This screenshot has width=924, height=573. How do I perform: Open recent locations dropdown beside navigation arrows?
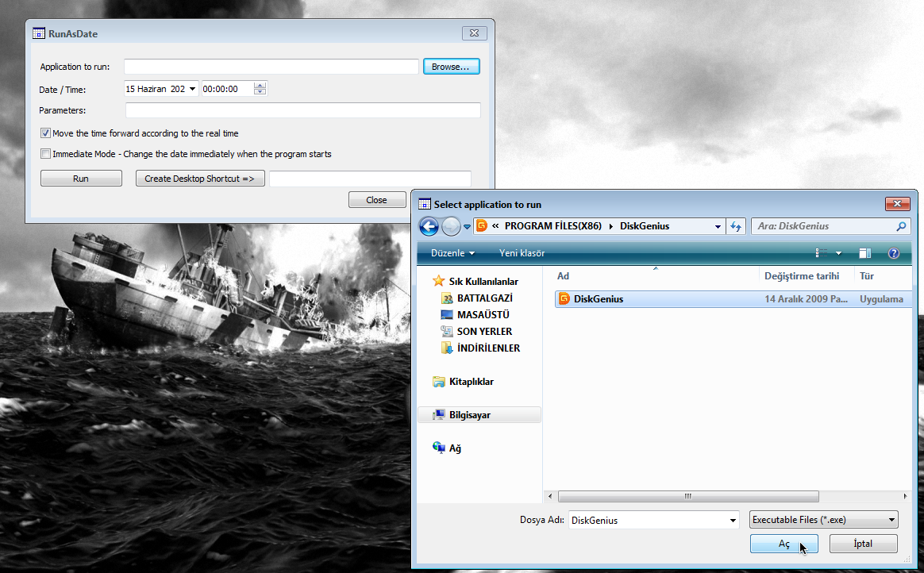click(x=467, y=227)
